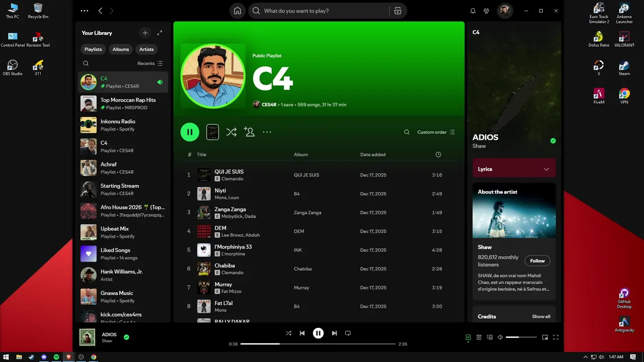Go back with the left arrow

point(100,11)
